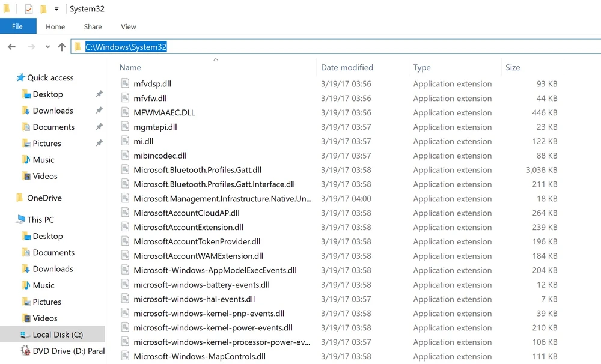This screenshot has height=364, width=601.
Task: Switch to the Home ribbon tab
Action: 55,26
